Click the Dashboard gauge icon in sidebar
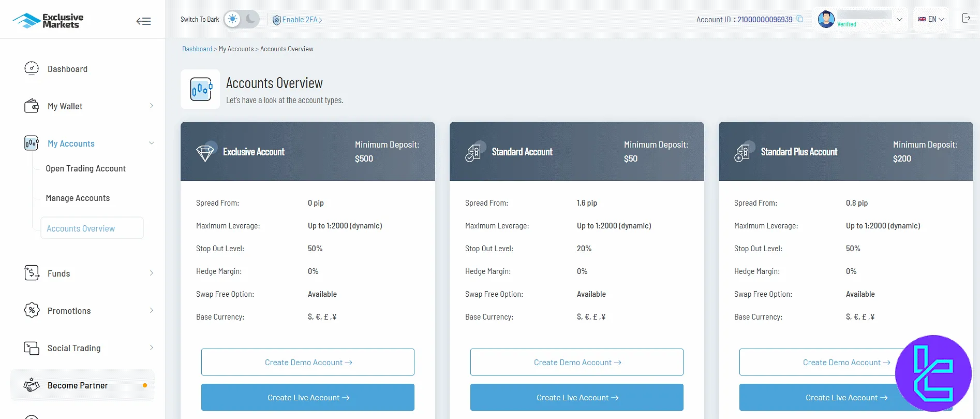 point(32,68)
